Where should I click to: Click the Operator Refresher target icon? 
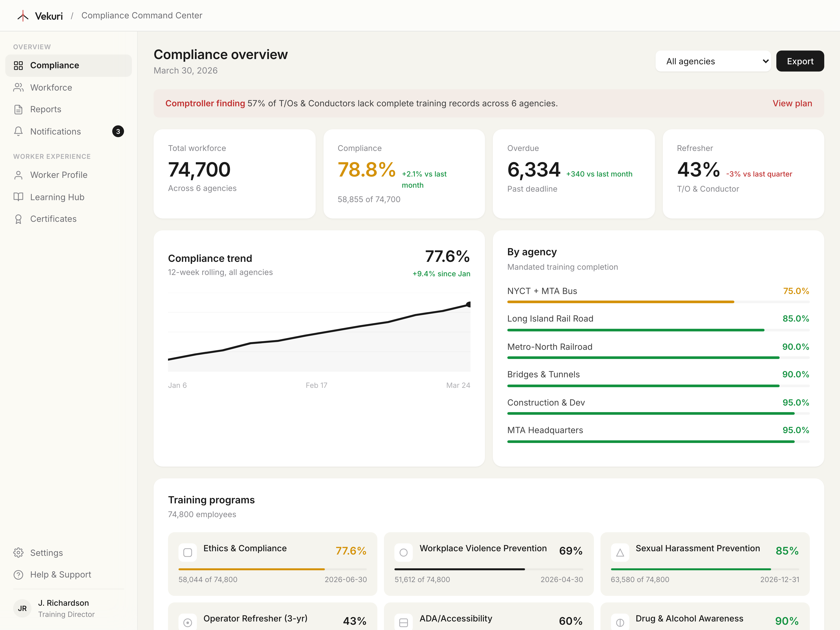click(x=188, y=622)
